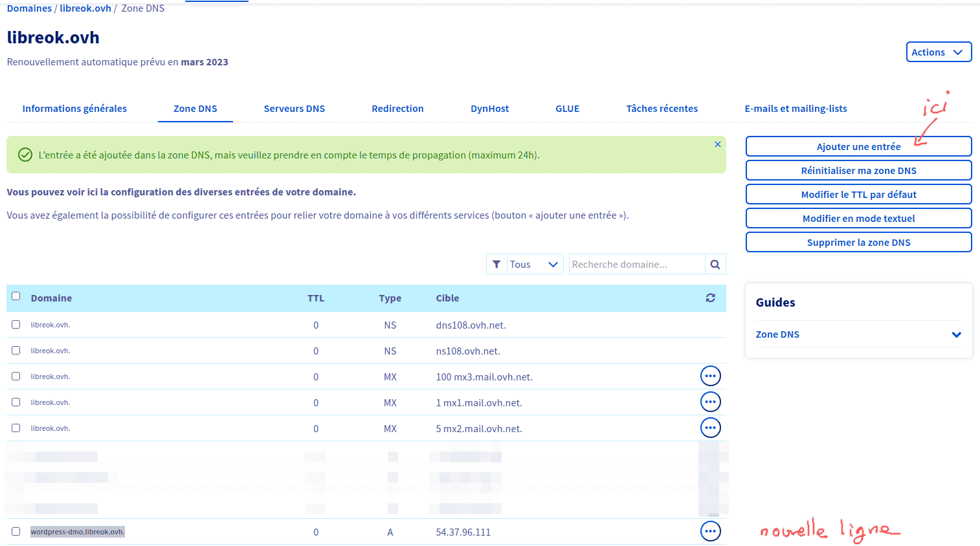Refresh the DNS records table

tap(710, 298)
